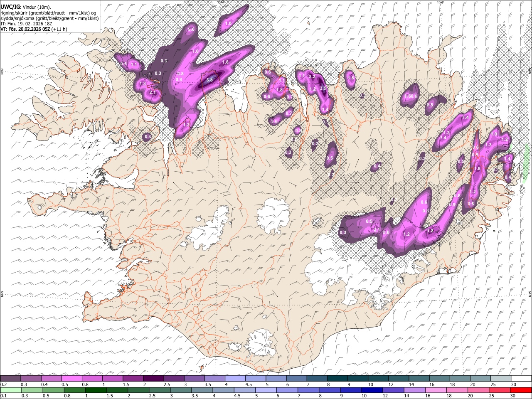Click the 3.5 precipitation value on map
532x399 pixels.
tap(323, 88)
